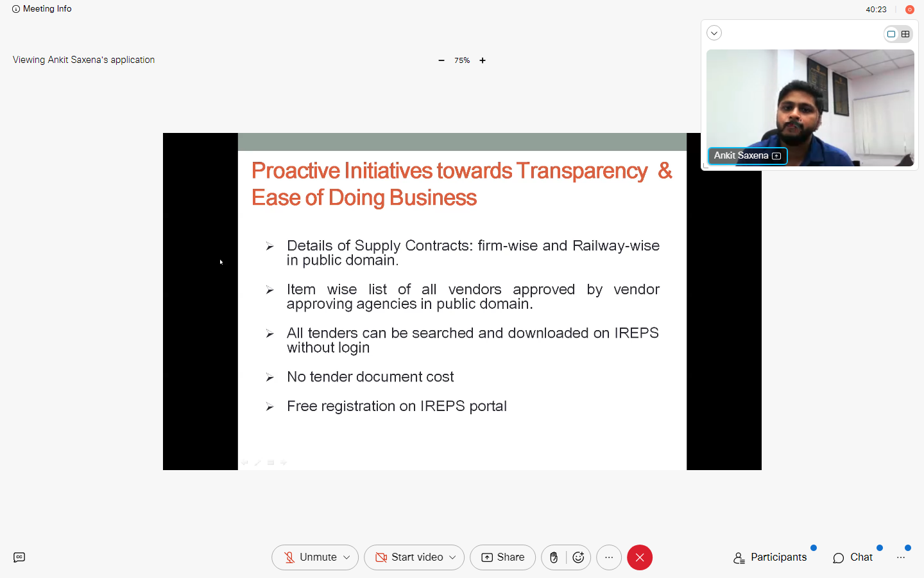This screenshot has height=578, width=924.
Task: Zoom in shared content with plus
Action: click(483, 60)
